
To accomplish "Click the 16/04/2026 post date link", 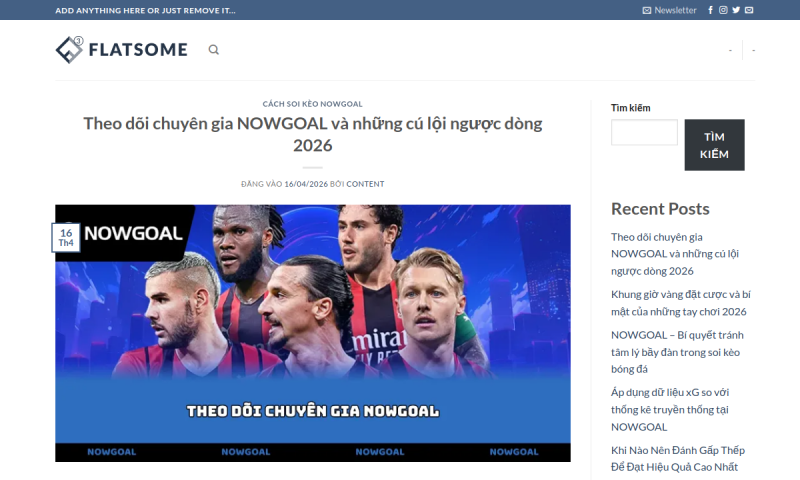I will click(306, 184).
